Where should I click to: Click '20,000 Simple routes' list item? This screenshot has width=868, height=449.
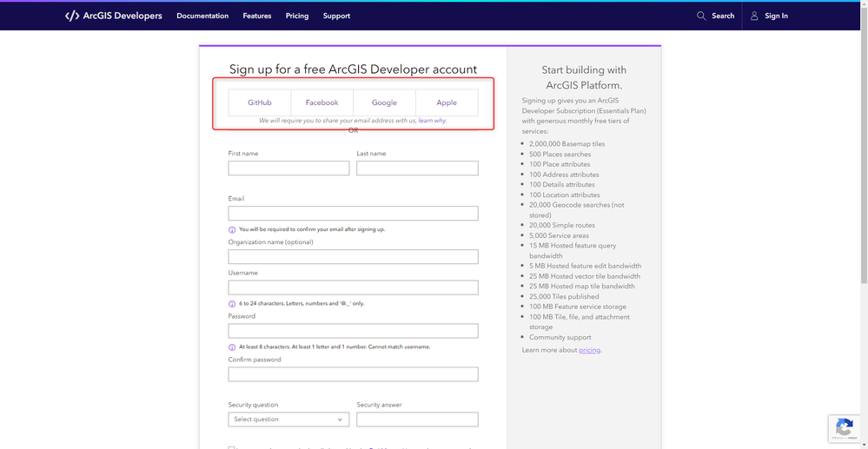point(562,225)
